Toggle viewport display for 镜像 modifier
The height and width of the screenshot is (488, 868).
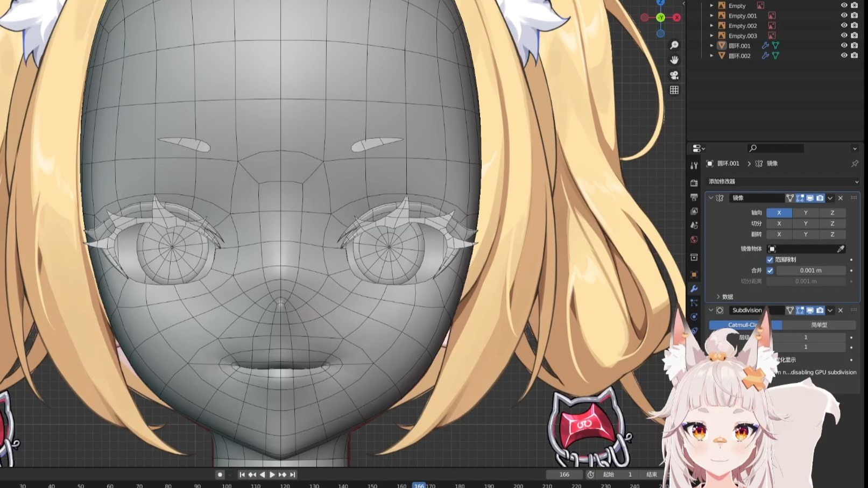(810, 198)
